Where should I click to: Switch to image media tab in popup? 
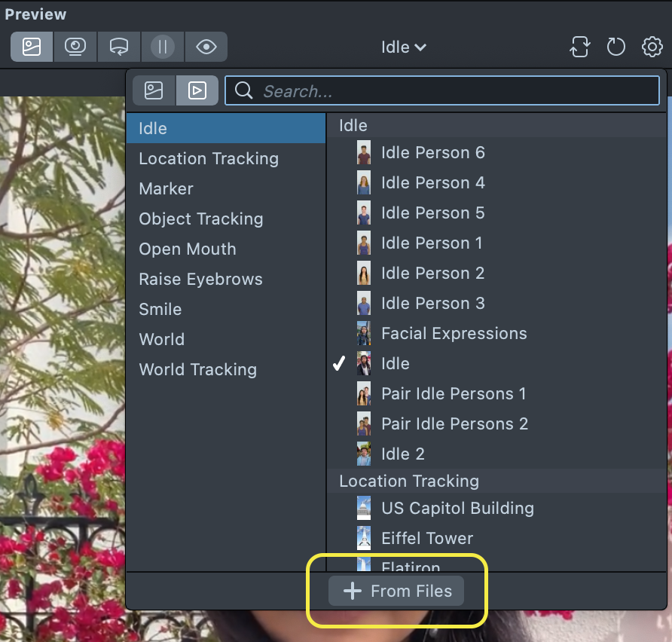(154, 90)
